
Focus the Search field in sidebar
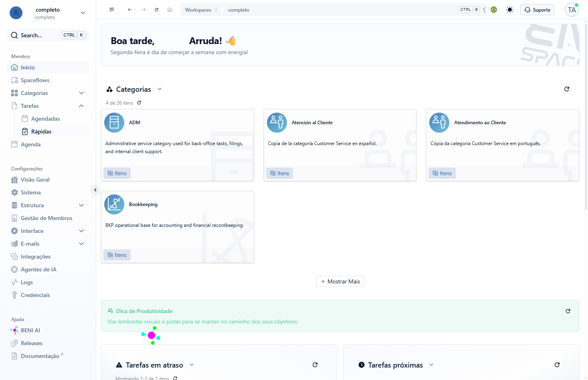point(48,35)
